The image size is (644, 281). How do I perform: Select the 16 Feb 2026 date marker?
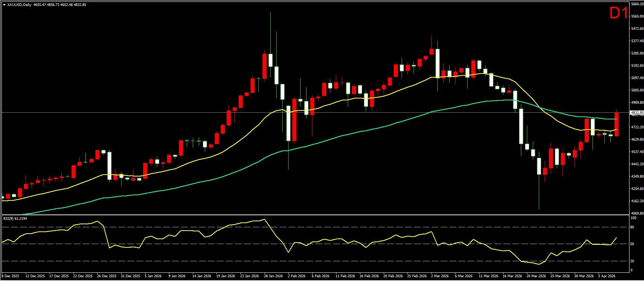369,276
